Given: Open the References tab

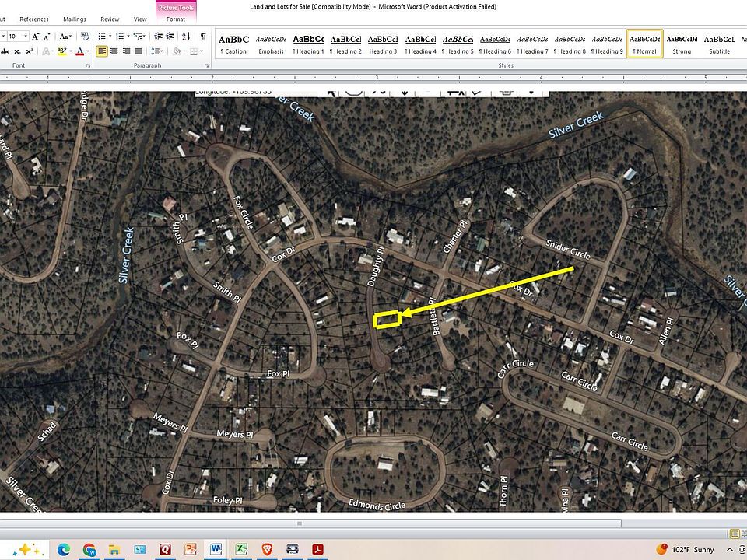Looking at the screenshot, I should click(x=33, y=19).
